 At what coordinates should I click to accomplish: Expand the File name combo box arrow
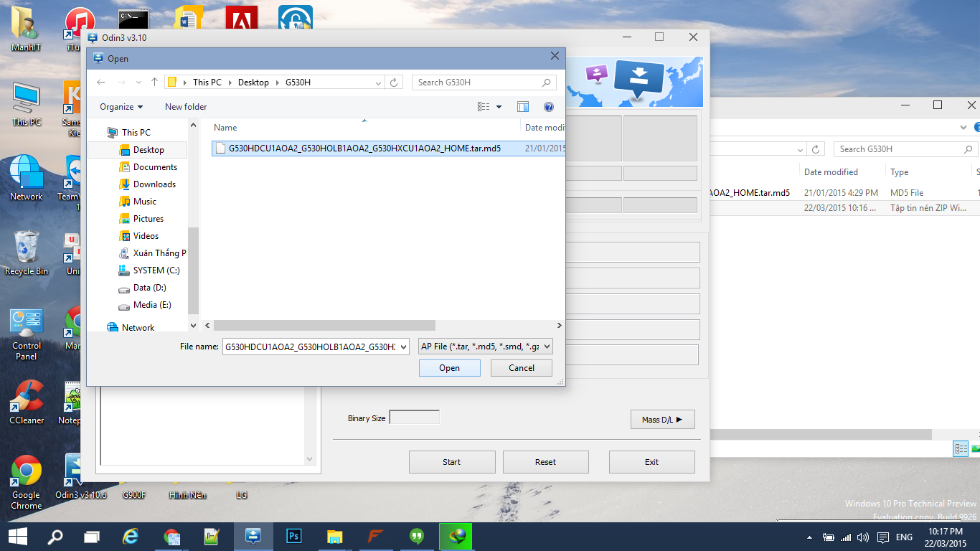coord(402,347)
